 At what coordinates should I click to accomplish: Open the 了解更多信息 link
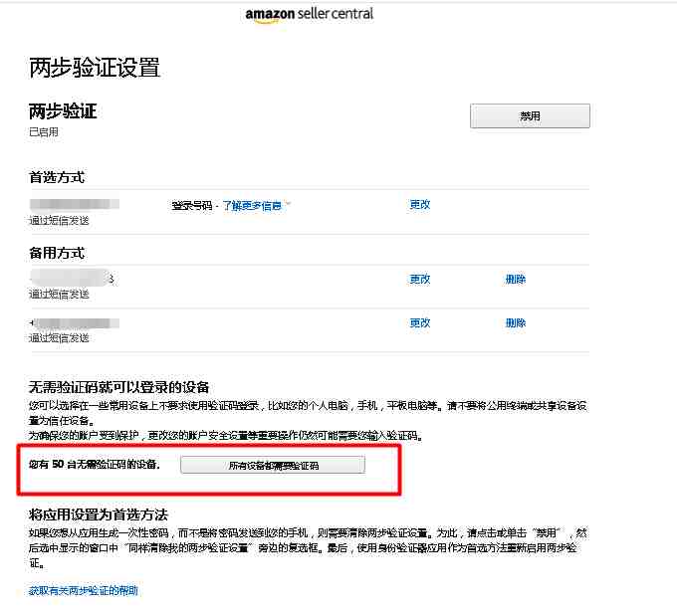click(252, 205)
